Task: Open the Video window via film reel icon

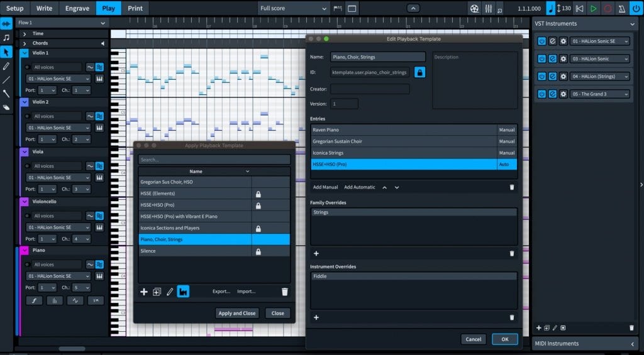Action: tap(474, 8)
